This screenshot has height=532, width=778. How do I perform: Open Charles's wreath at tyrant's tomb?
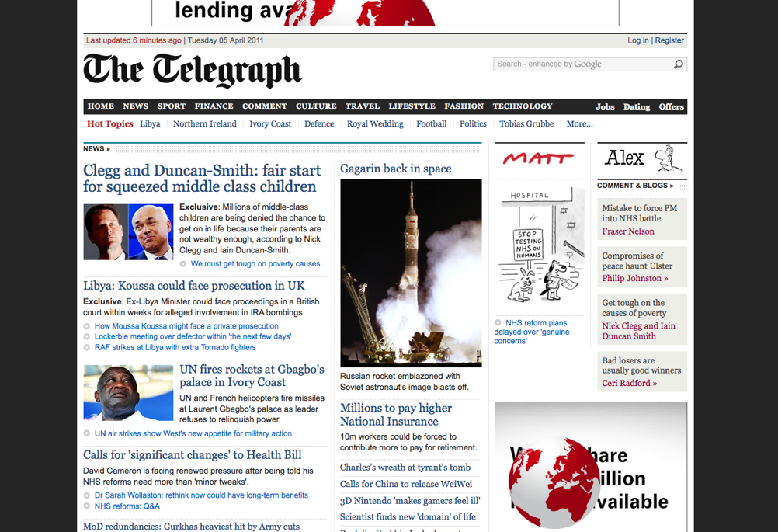[x=405, y=468]
